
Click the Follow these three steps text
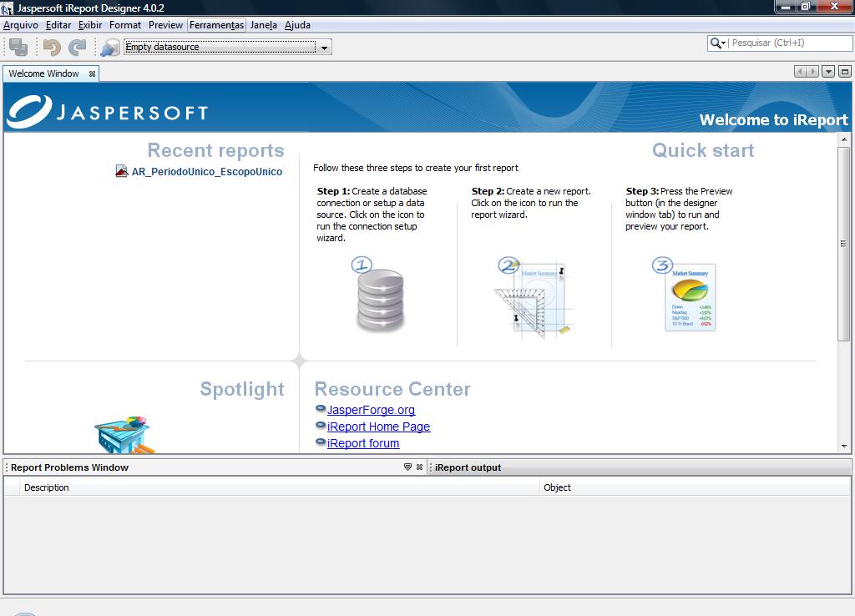[x=416, y=168]
